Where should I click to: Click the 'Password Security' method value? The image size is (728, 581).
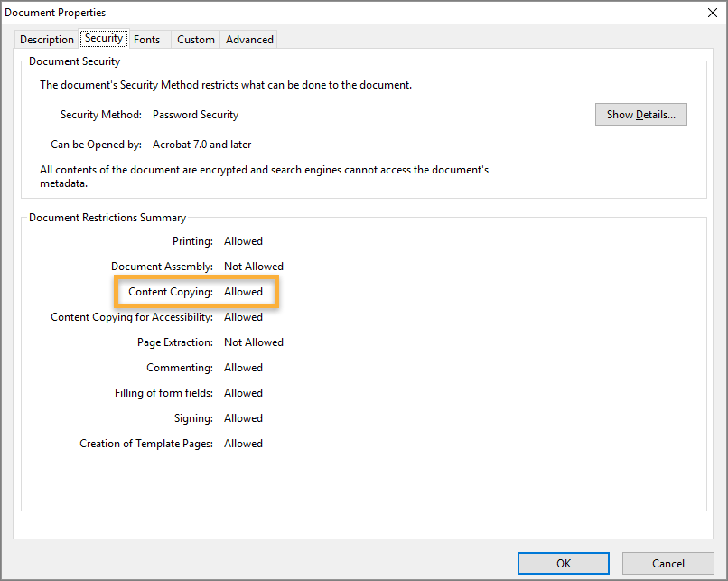(195, 115)
